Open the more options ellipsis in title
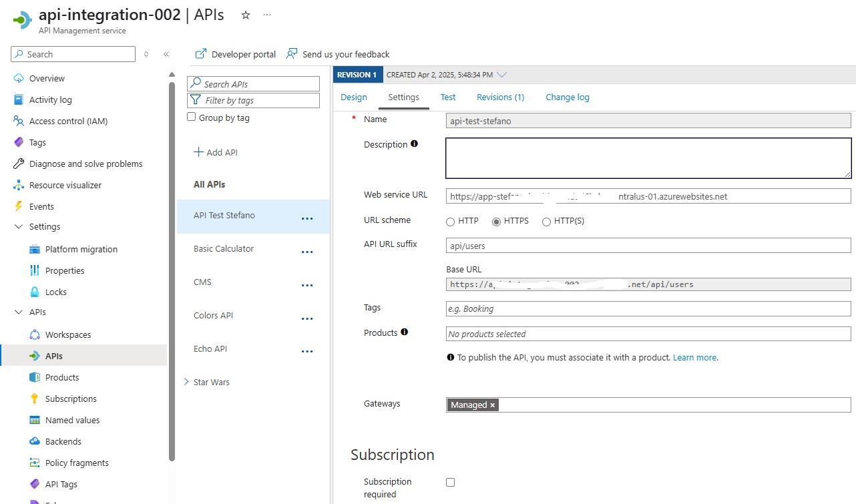Viewport: 856px width, 504px height. tap(267, 15)
